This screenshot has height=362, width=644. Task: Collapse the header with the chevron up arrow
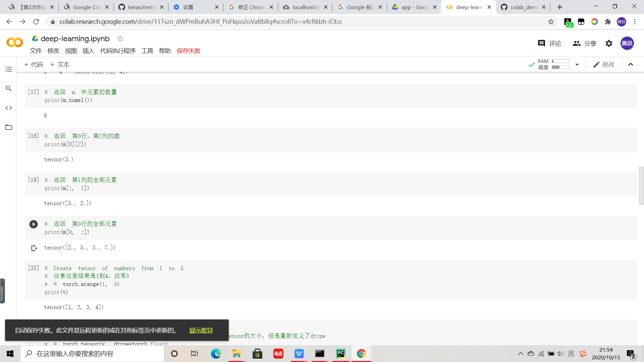pos(631,64)
